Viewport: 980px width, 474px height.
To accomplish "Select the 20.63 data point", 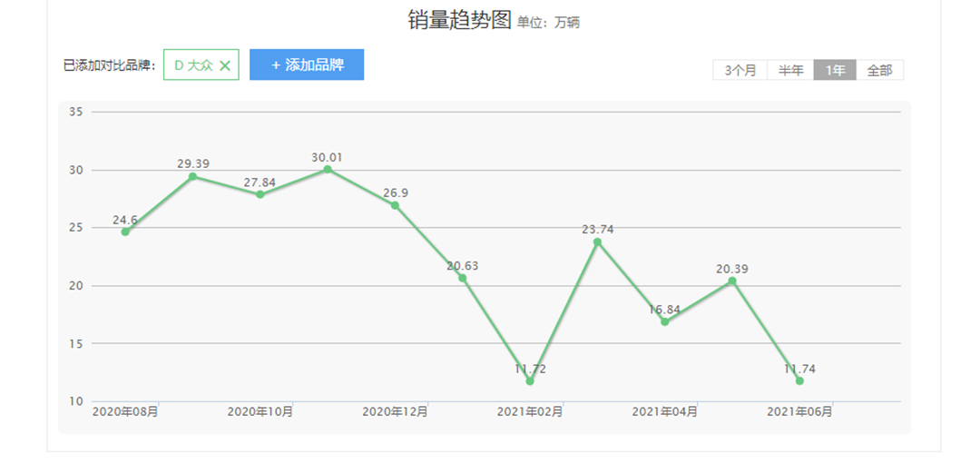I will pyautogui.click(x=462, y=278).
